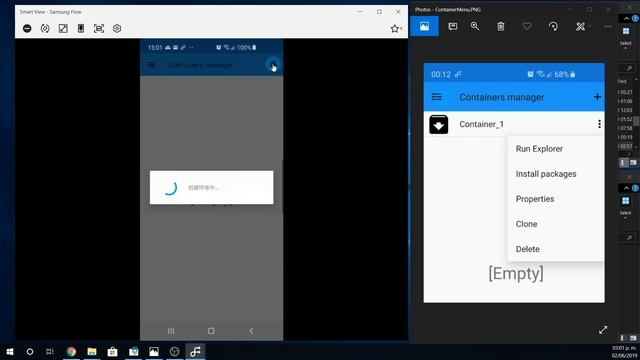640x360 pixels.
Task: Open Smart View settings gear
Action: point(117,29)
